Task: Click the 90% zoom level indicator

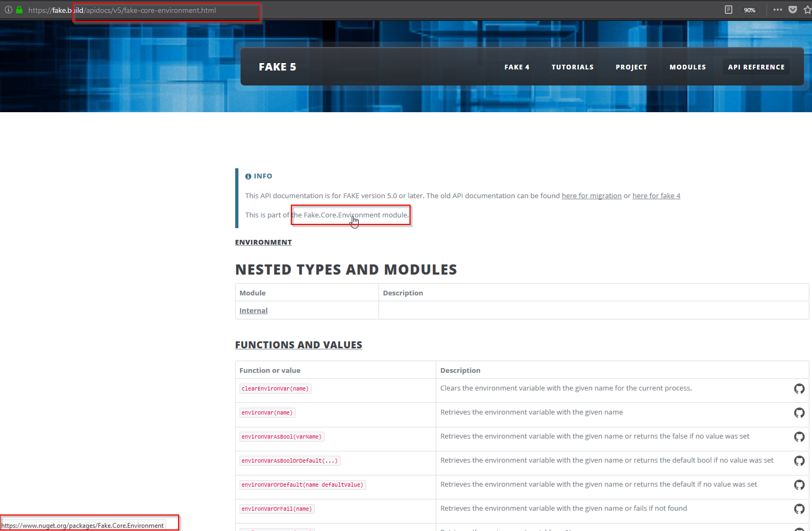Action: (x=749, y=10)
